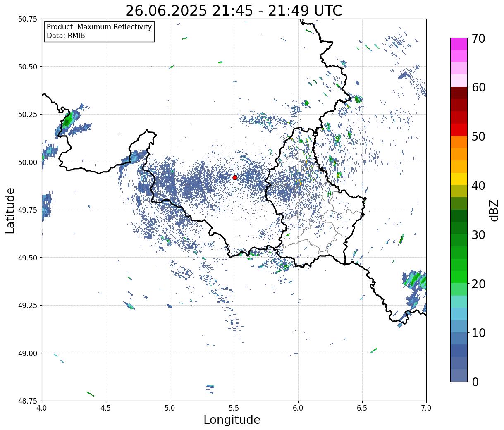Click the red radar site marker dot
Viewport: 504px width, 430px height.
click(235, 177)
